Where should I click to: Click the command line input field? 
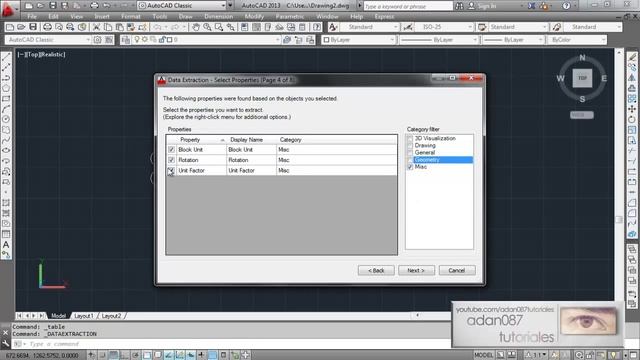[x=237, y=344]
